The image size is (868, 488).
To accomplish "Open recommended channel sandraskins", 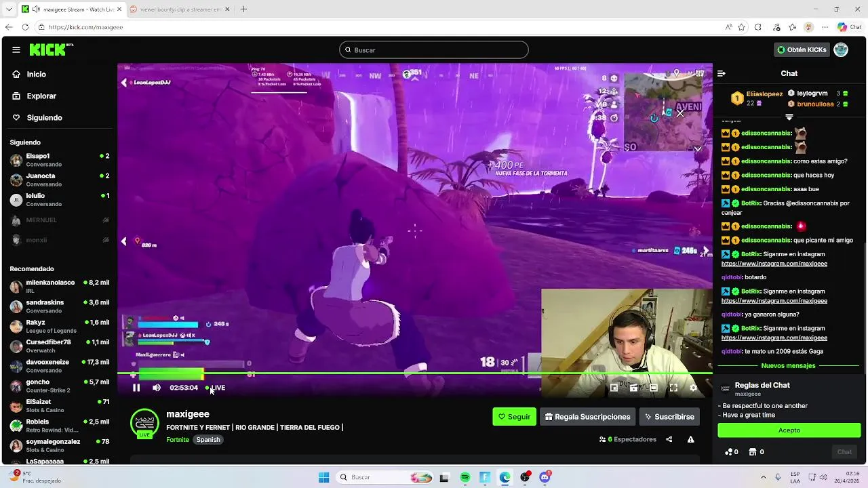I will click(59, 306).
